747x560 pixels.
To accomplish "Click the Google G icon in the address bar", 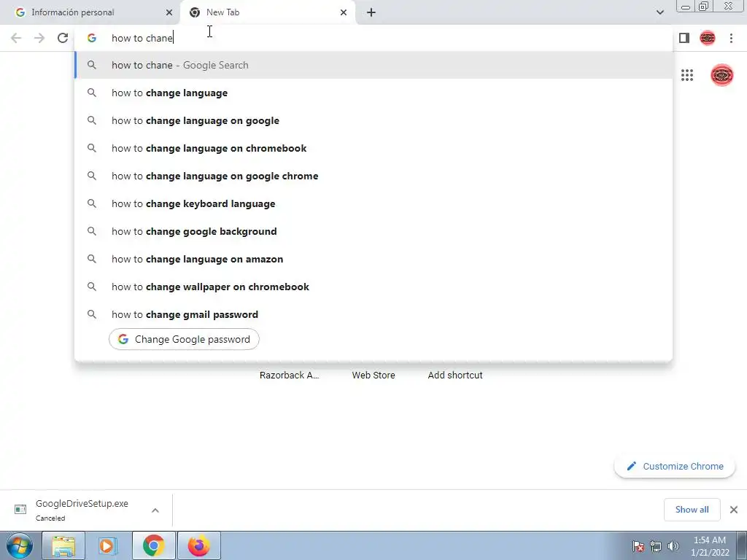I will (x=91, y=38).
